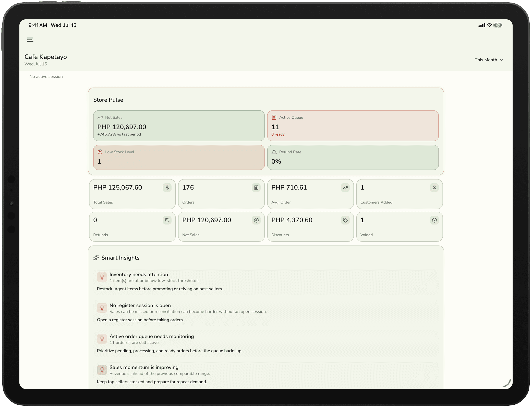532x408 pixels.
Task: Click the Smart Insights heading
Action: pos(120,258)
